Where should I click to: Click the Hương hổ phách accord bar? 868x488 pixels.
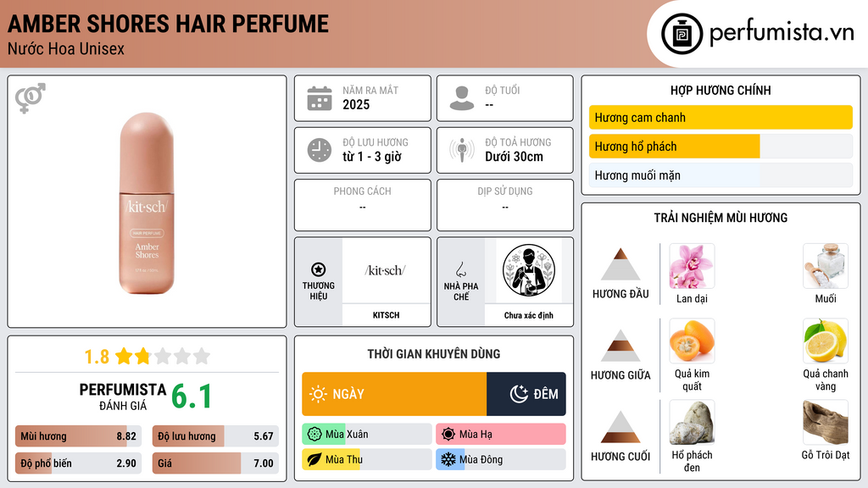coord(721,147)
